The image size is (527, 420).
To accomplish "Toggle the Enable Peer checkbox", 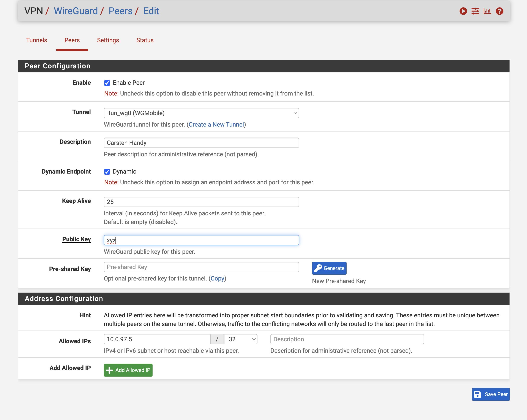I will pos(107,83).
